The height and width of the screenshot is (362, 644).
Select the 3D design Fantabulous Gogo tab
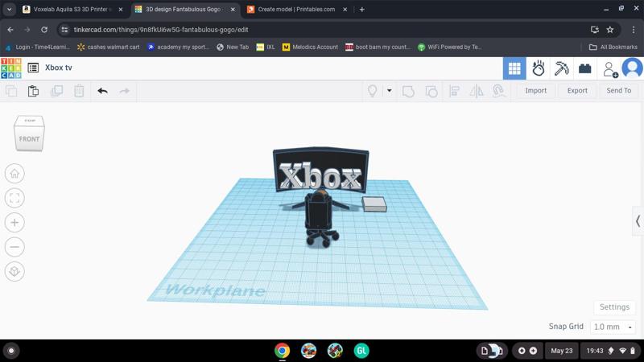coord(184,9)
